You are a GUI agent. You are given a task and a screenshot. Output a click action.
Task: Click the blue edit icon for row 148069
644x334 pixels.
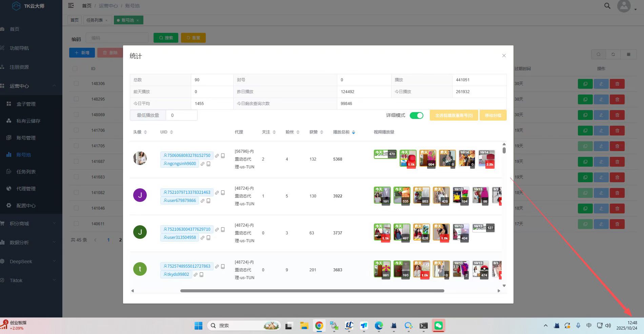[x=601, y=115]
